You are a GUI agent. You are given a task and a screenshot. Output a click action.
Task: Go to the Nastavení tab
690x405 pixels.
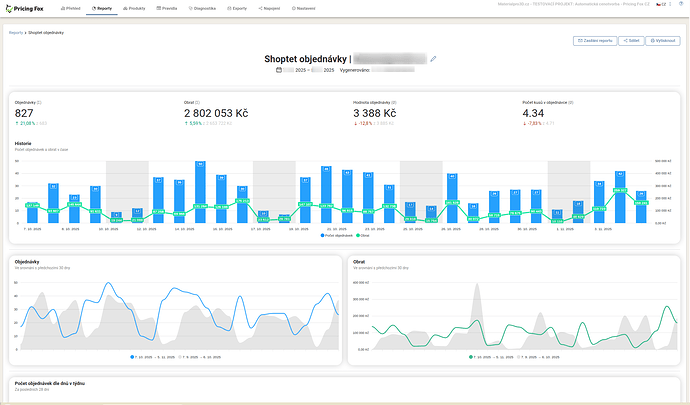tap(304, 8)
